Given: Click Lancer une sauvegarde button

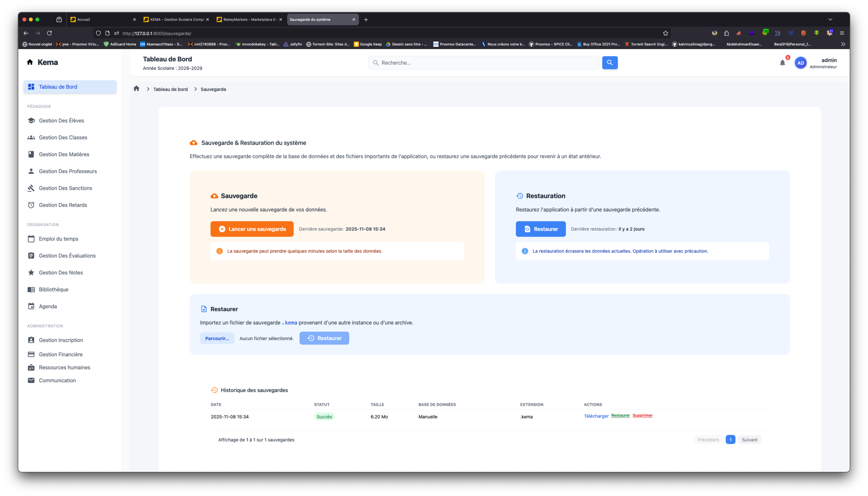Looking at the screenshot, I should point(252,229).
